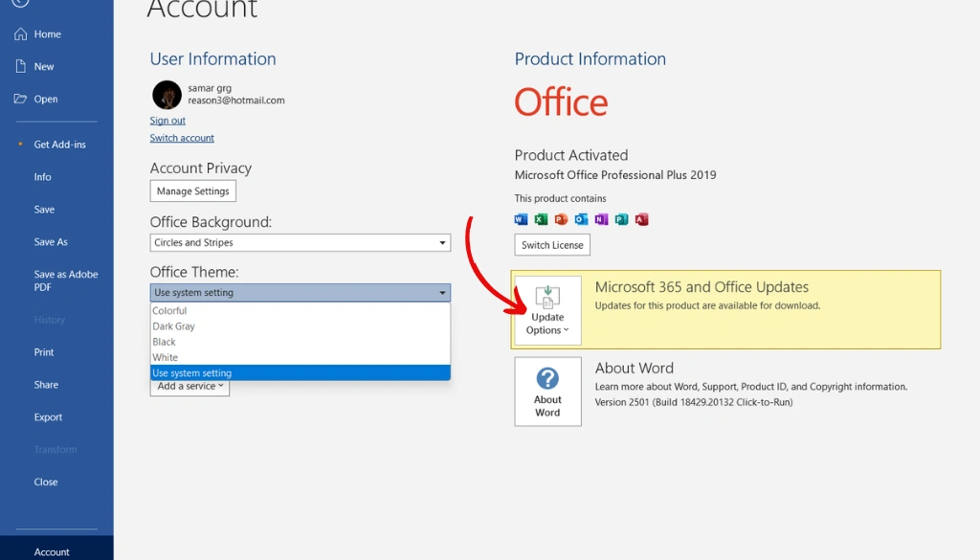Click the About Word question mark icon

pos(547,379)
